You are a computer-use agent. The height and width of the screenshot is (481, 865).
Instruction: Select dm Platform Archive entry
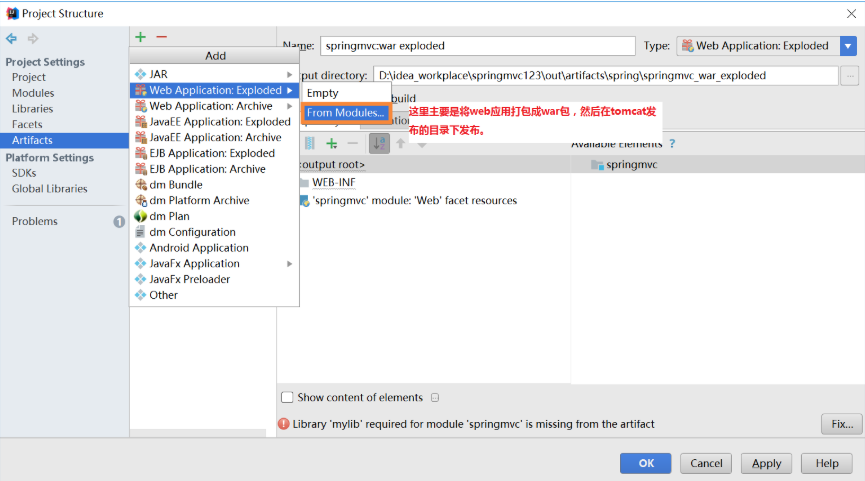coord(215,200)
